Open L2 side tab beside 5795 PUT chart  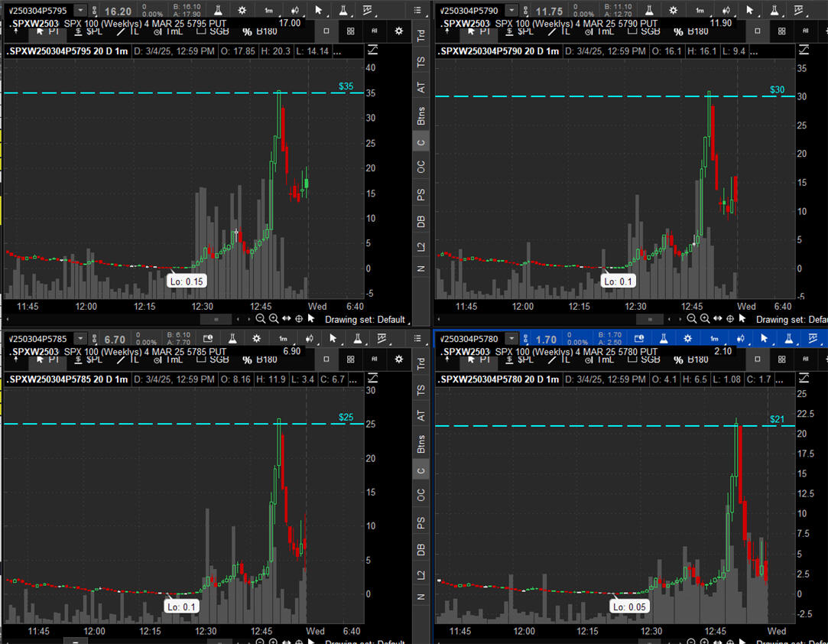[x=420, y=247]
